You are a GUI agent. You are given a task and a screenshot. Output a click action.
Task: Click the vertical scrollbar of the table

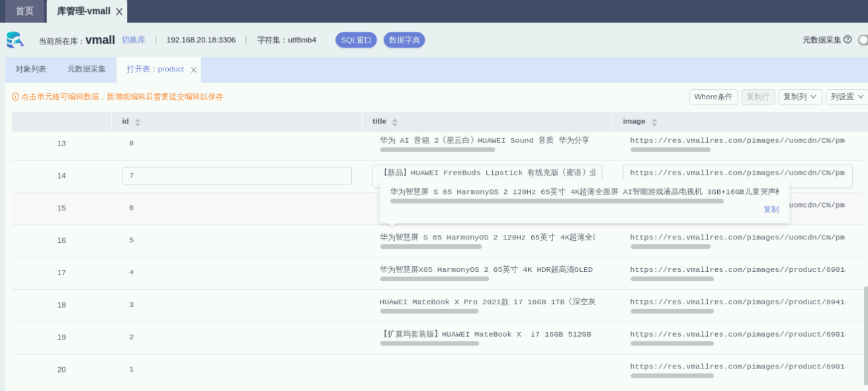865,335
